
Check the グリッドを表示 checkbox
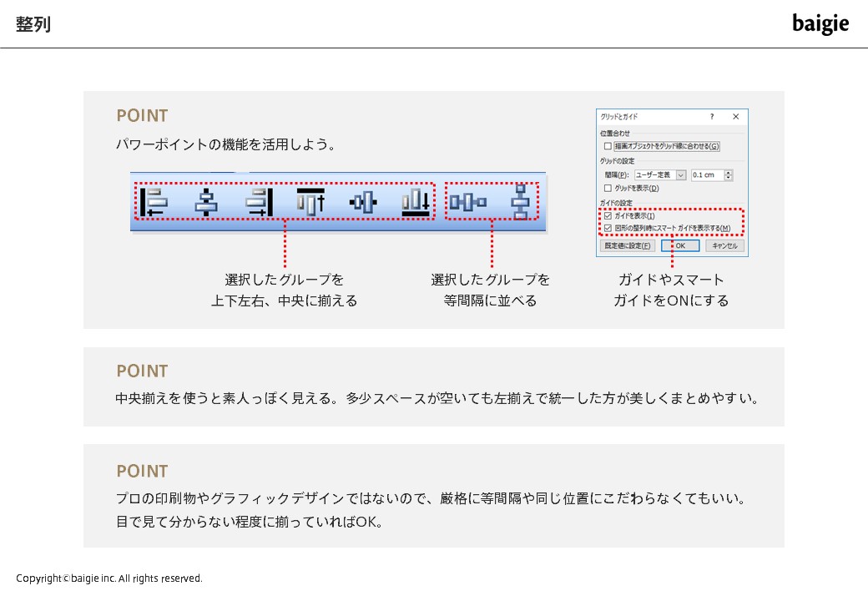[x=608, y=188]
